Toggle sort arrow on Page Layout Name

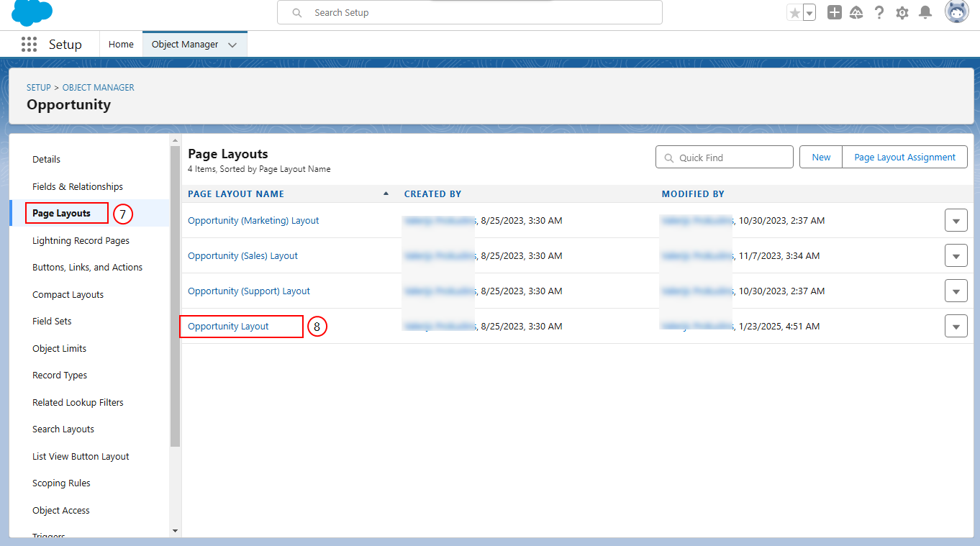[386, 194]
